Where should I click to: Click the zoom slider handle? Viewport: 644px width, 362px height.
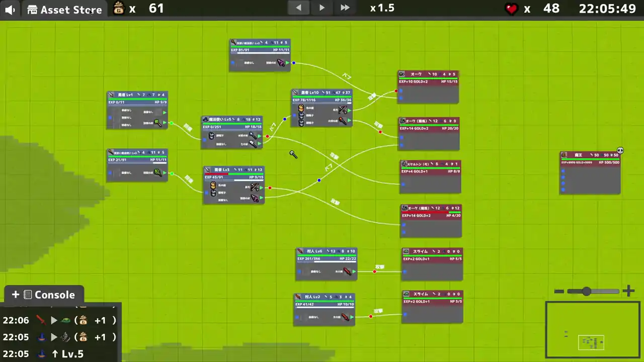[587, 291]
